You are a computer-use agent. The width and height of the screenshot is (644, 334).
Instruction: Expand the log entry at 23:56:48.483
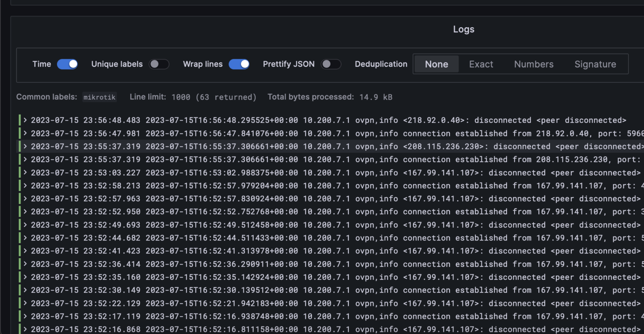pyautogui.click(x=25, y=120)
